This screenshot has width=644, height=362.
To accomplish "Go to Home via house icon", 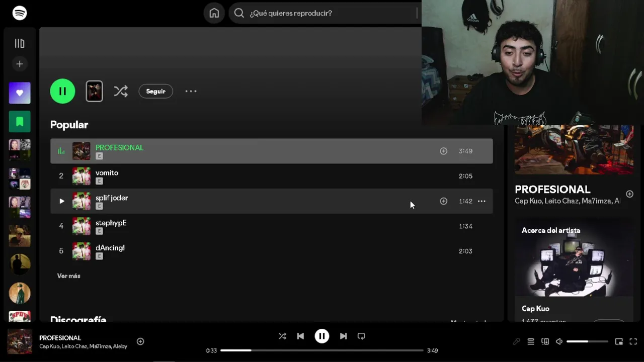I will pos(214,13).
